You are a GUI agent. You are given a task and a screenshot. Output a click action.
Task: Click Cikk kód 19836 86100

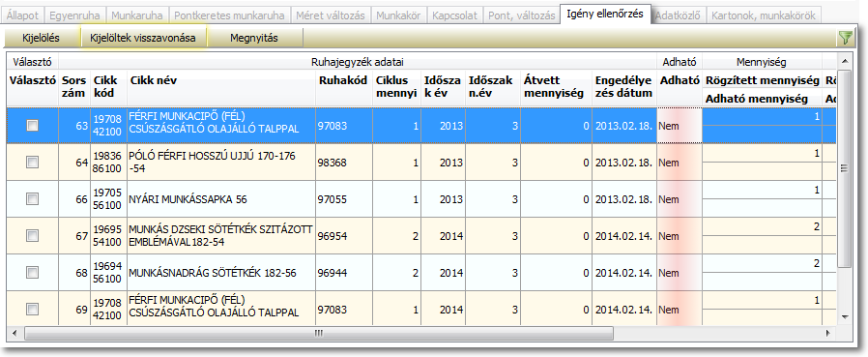click(108, 163)
